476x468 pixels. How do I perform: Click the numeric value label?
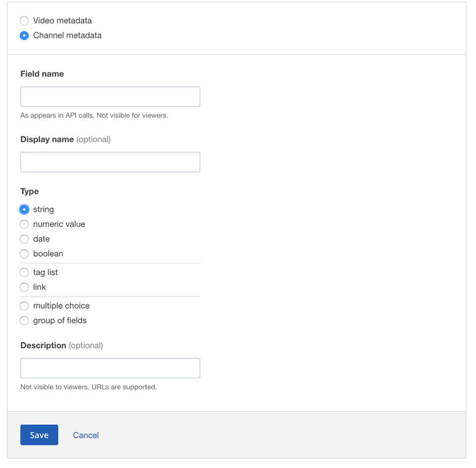click(59, 224)
